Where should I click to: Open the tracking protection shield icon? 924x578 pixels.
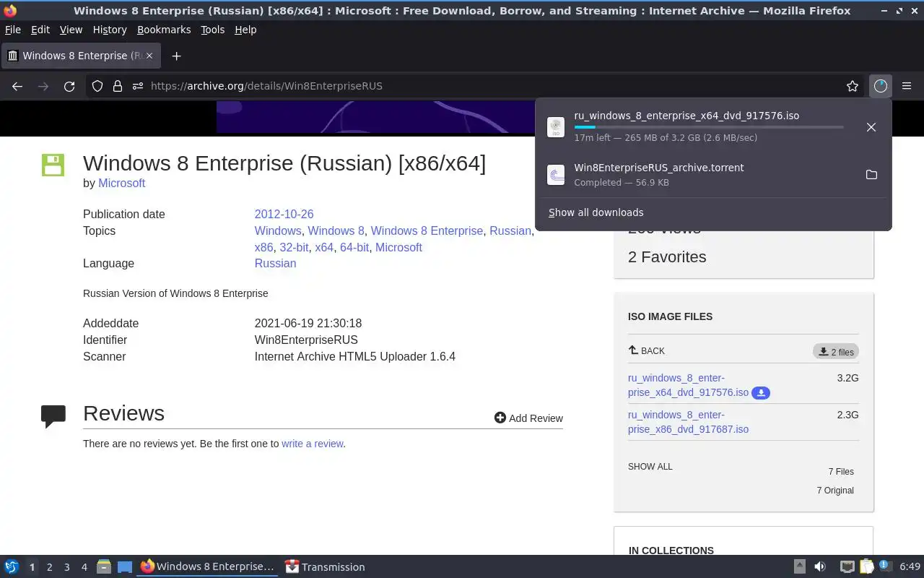point(97,86)
